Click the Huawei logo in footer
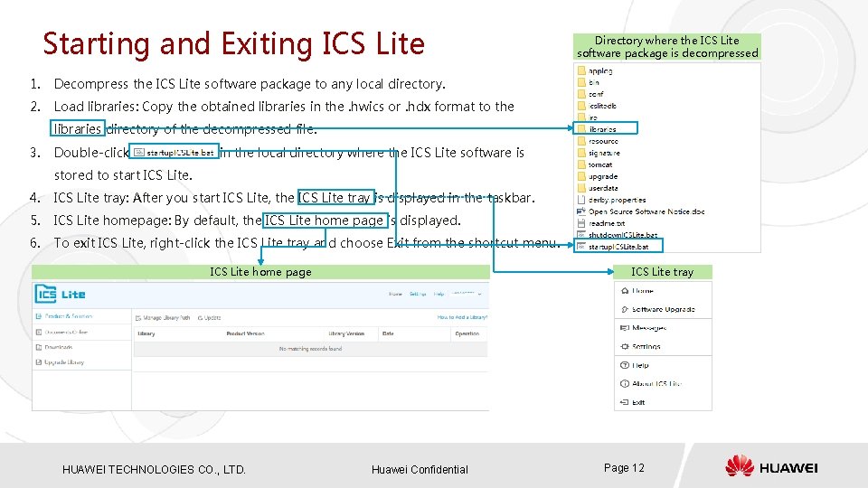This screenshot has width=868, height=488. pos(771,466)
